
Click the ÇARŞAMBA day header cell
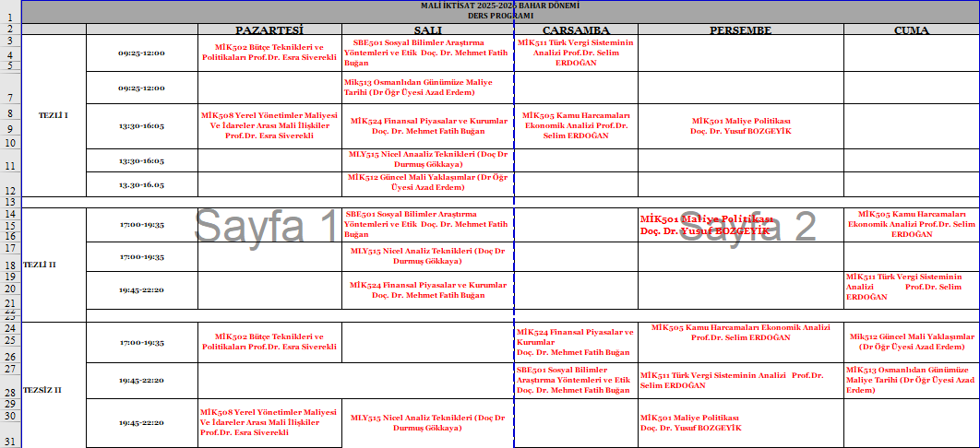(575, 29)
